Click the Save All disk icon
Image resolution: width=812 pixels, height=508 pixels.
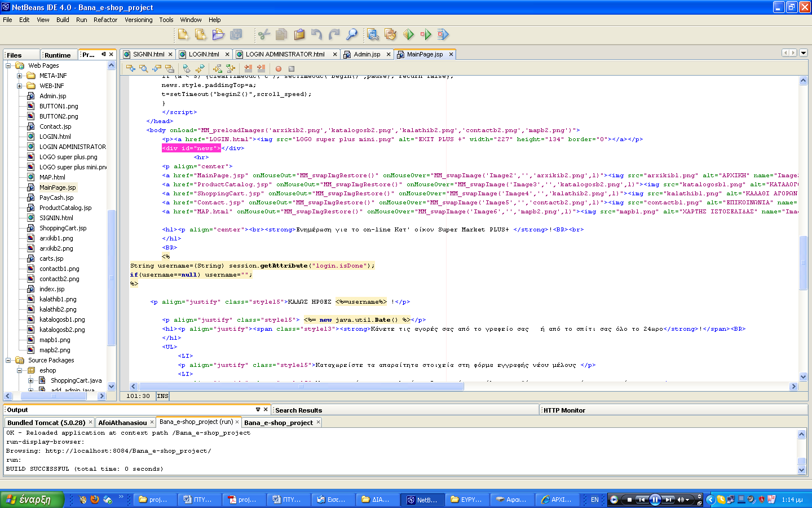click(236, 34)
